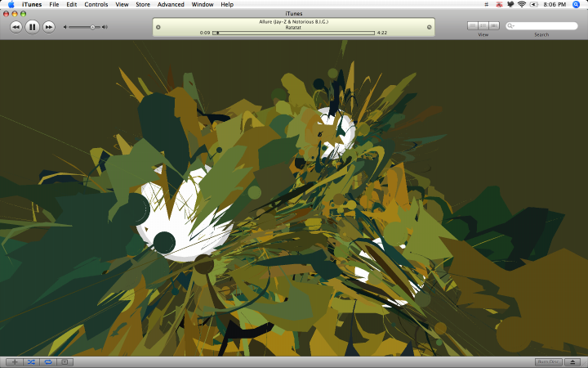Click the playhead diamond marker

coord(217,33)
